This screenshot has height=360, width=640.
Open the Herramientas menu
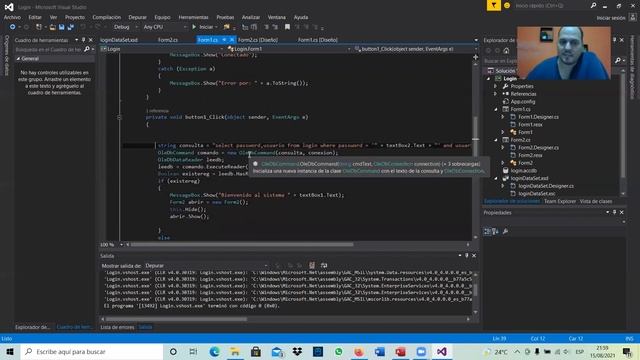[x=193, y=17]
